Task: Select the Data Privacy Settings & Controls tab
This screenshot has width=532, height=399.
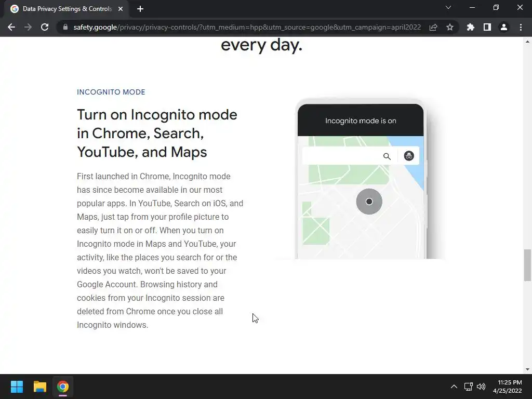Action: click(x=67, y=9)
